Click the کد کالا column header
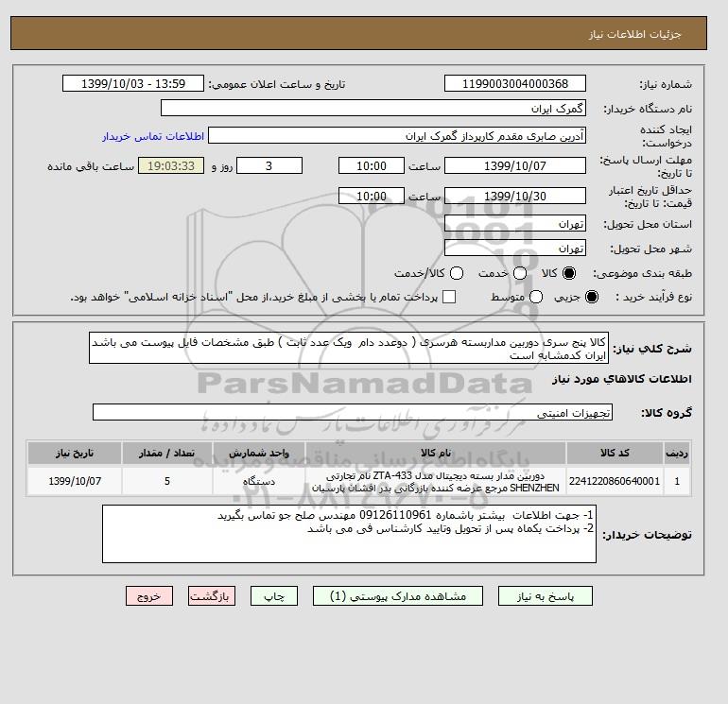Viewport: 728px width, 704px height. (615, 453)
